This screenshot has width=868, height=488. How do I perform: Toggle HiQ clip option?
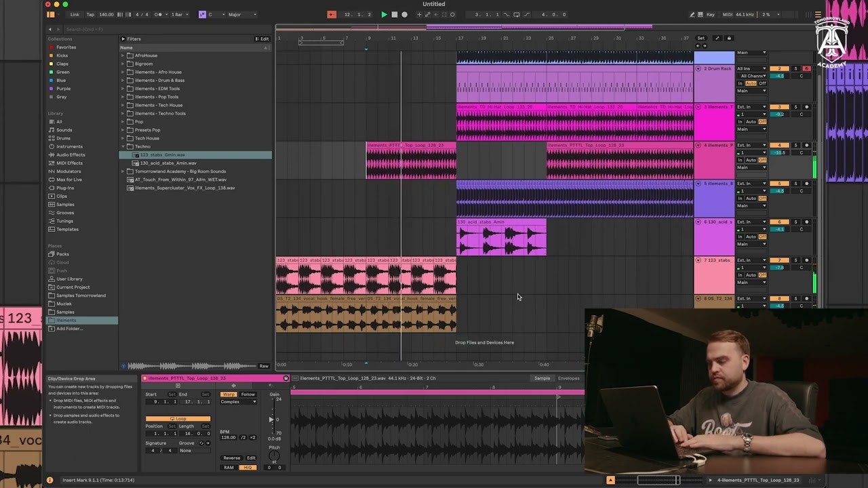[248, 468]
